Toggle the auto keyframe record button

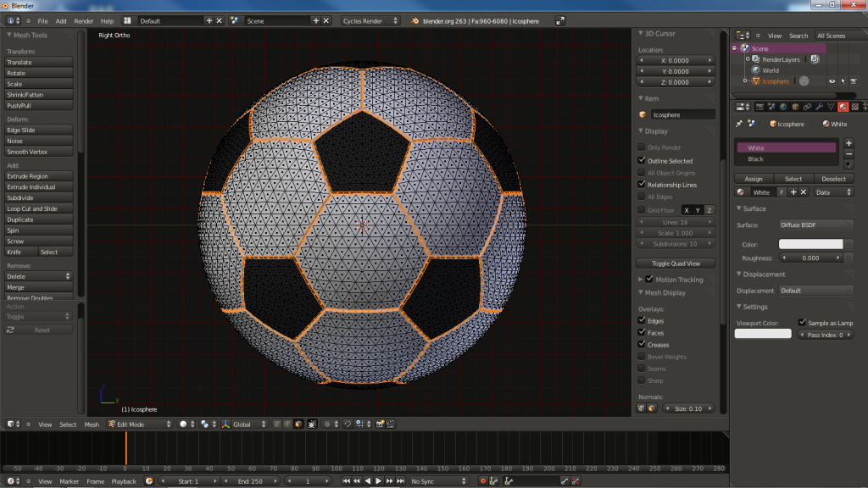tap(482, 481)
